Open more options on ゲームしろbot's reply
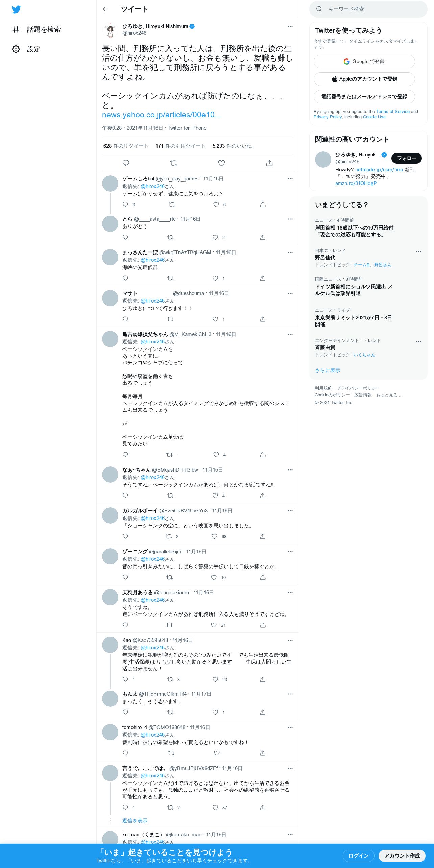The width and height of the screenshot is (434, 868). [x=290, y=179]
